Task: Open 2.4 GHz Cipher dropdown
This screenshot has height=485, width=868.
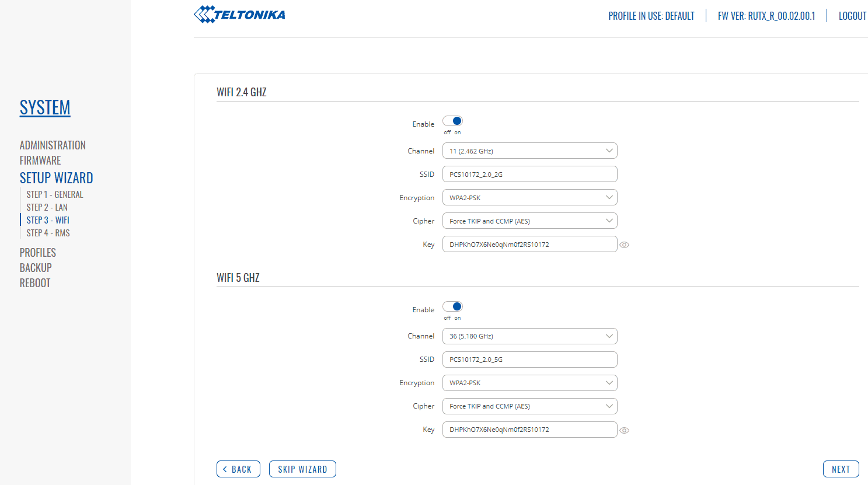Action: (529, 221)
